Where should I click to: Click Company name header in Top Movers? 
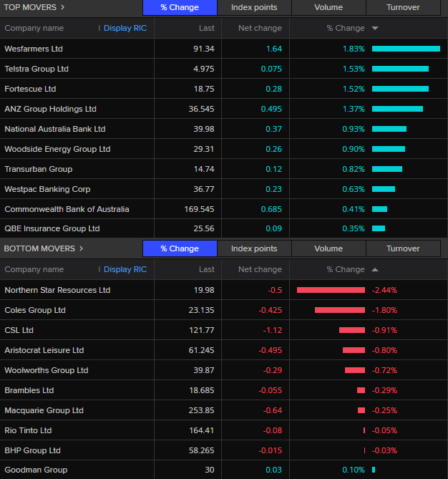click(x=34, y=28)
